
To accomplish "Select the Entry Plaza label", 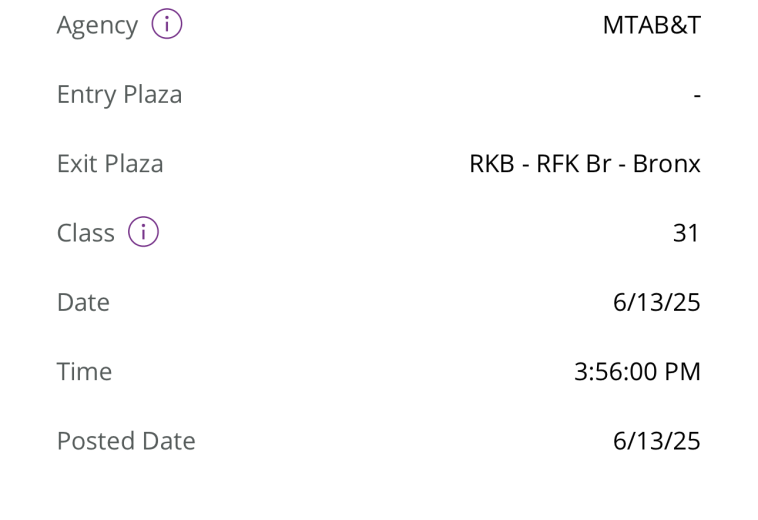I will click(x=119, y=95).
